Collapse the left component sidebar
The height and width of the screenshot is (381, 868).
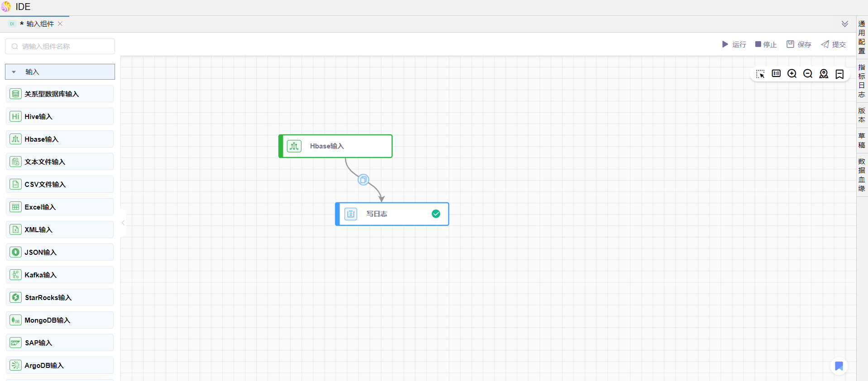[123, 223]
